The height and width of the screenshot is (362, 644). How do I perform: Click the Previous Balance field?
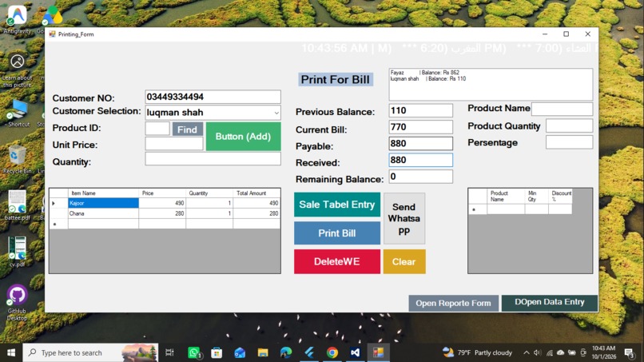(420, 110)
